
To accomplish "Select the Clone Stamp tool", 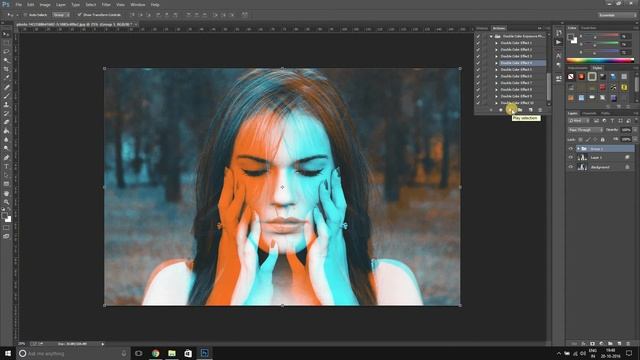I will click(x=6, y=105).
